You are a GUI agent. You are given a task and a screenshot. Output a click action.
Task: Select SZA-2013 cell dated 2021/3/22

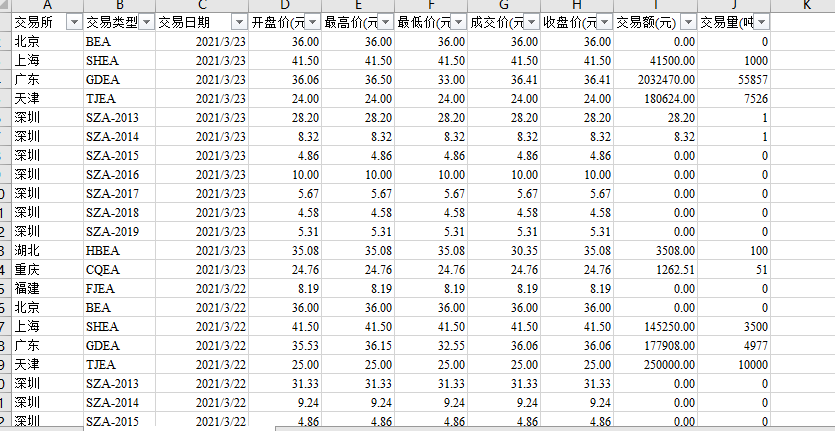[119, 384]
